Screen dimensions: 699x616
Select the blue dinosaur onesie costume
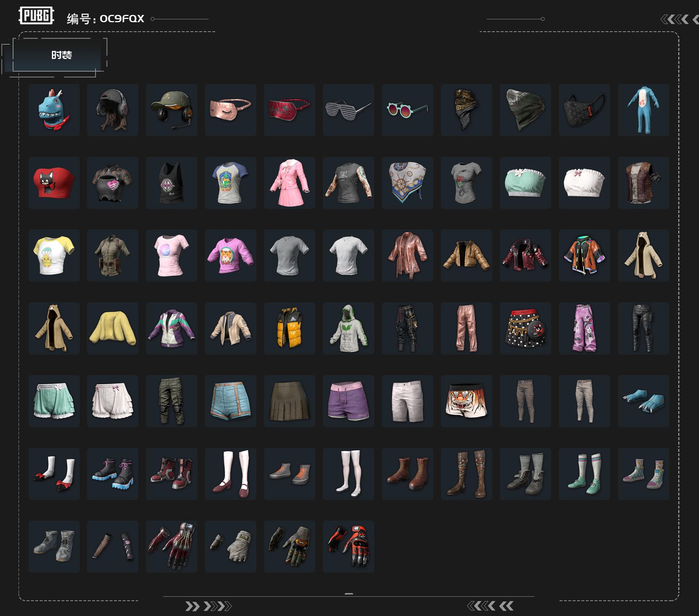pyautogui.click(x=643, y=110)
